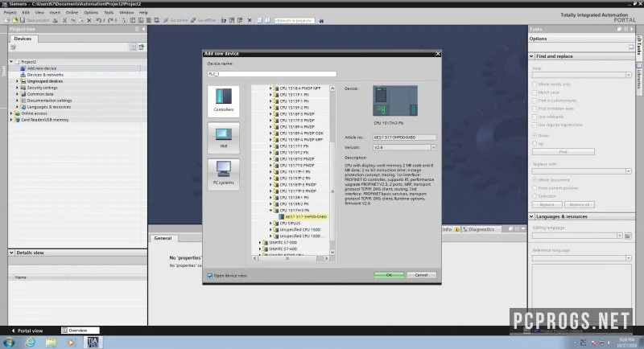
Task: Click the Print icon in toolbar
Action: (x=55, y=20)
